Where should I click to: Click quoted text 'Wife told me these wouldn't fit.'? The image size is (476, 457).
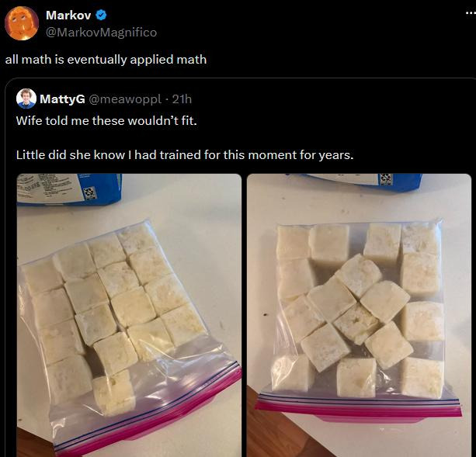(x=106, y=121)
